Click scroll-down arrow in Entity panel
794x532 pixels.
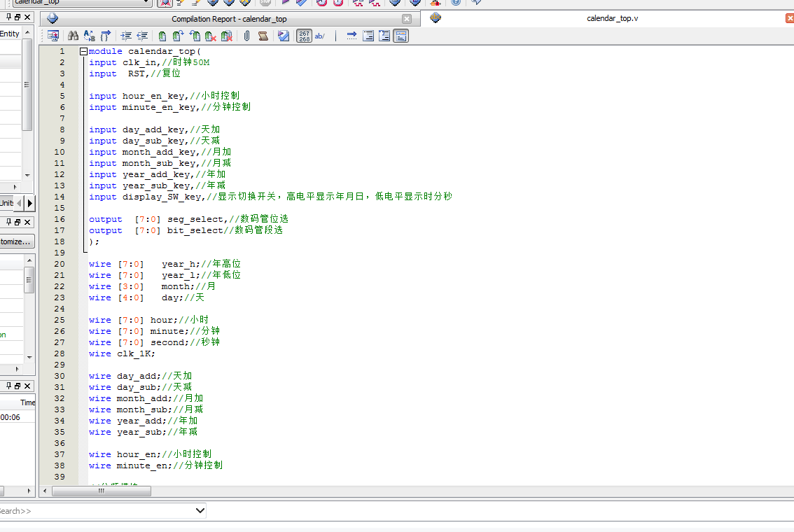[27, 175]
